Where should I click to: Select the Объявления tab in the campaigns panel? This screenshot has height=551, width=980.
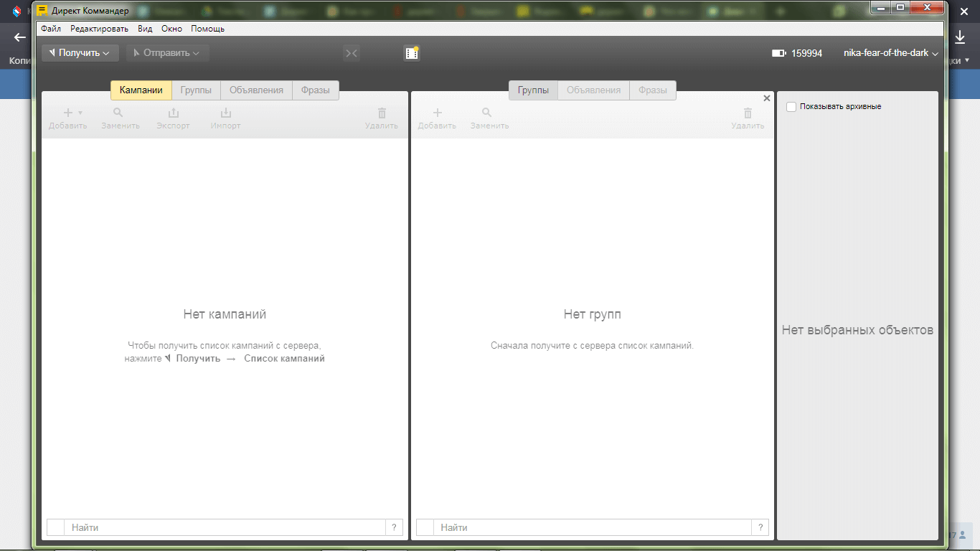pos(256,90)
